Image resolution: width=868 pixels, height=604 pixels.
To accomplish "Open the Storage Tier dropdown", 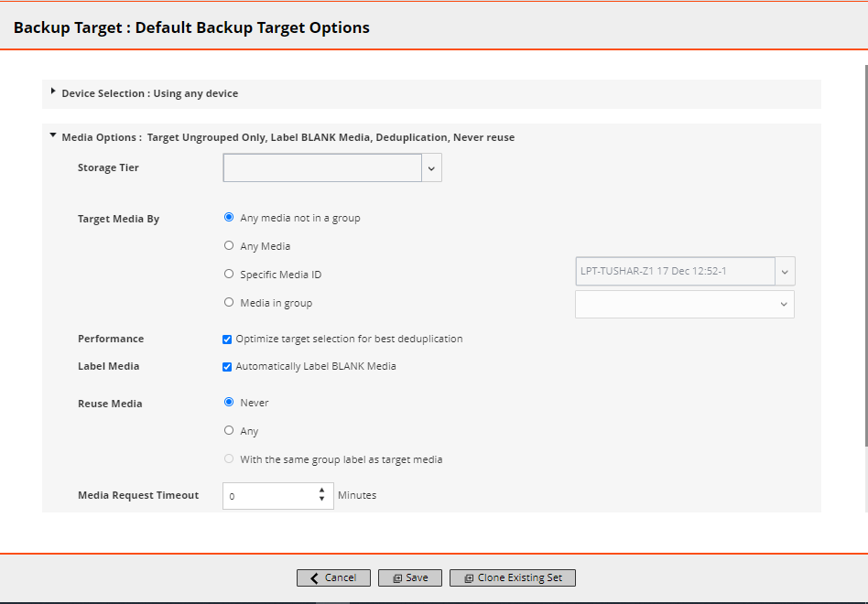I will [x=432, y=168].
